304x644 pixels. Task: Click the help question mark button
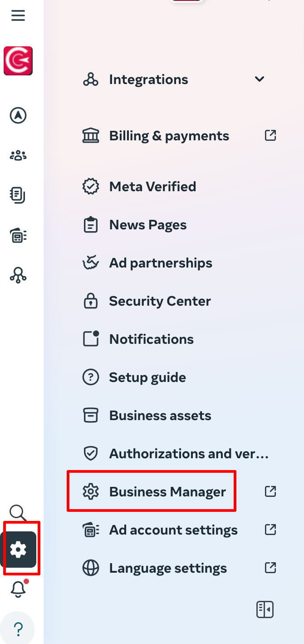18,628
